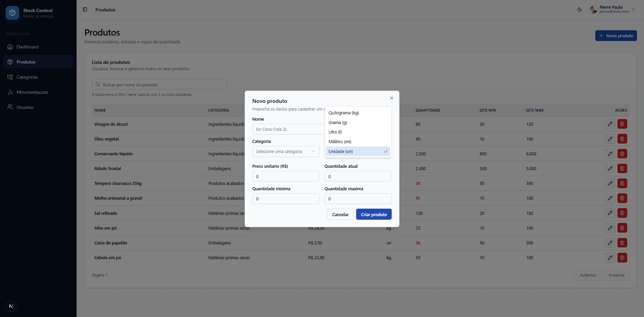The image size is (644, 317).
Task: Choose Mililitro (ml) from the unit options
Action: (x=339, y=142)
